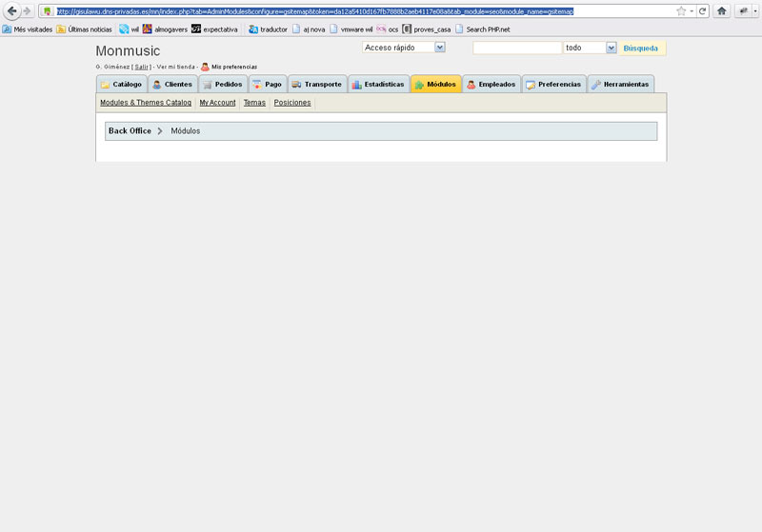The width and height of the screenshot is (762, 532).
Task: Bookmark this page with the star icon
Action: pos(681,11)
